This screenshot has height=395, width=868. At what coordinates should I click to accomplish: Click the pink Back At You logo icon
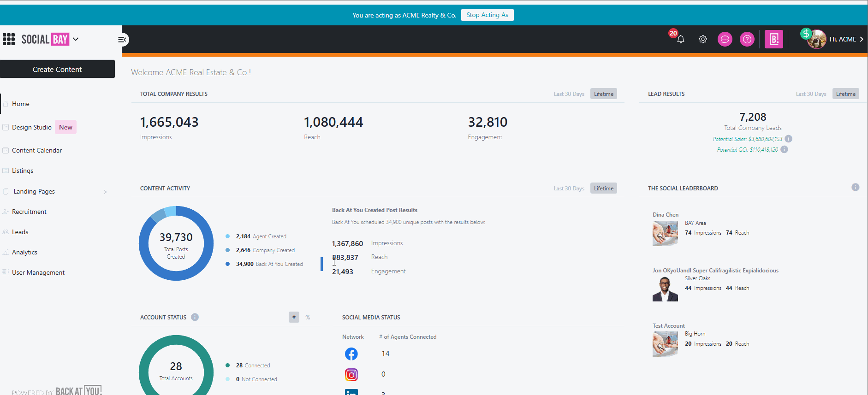tap(774, 39)
